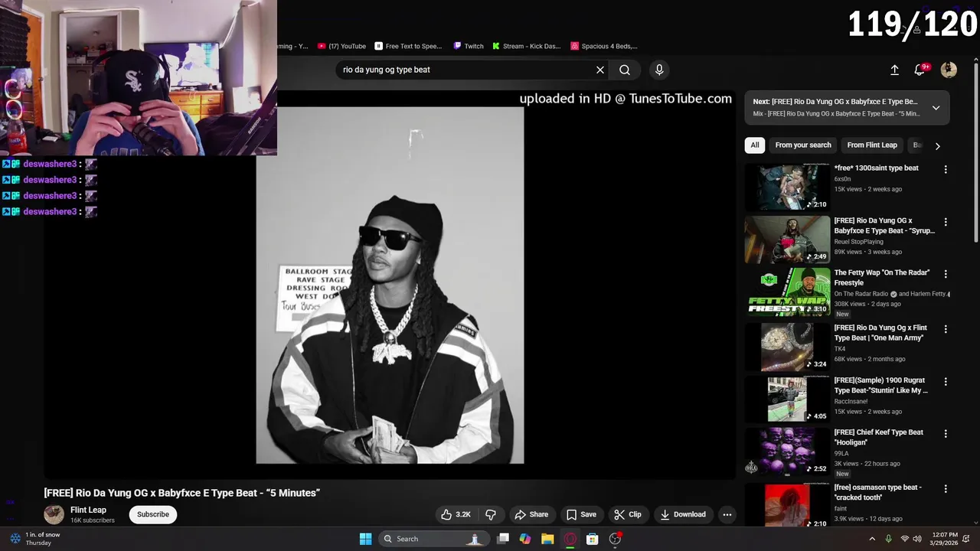
Task: Open options for 1900 Rugrat type beat
Action: tap(946, 381)
